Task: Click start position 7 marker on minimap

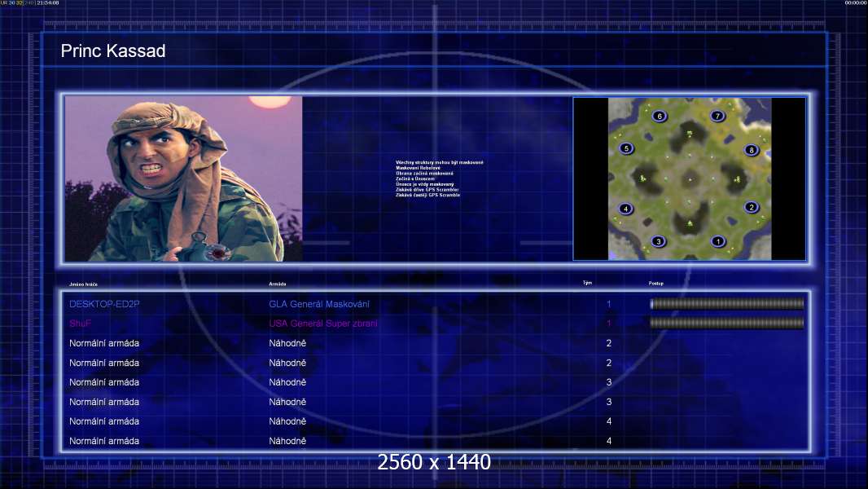Action: 717,116
